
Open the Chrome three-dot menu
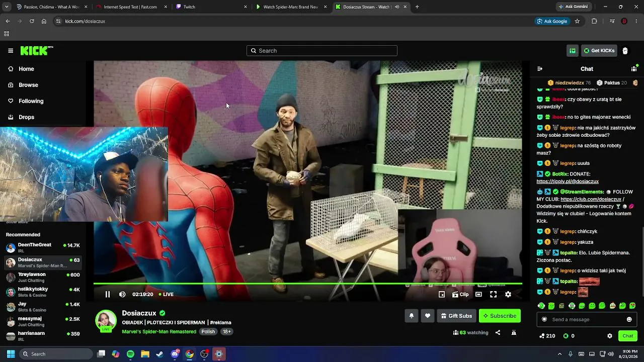[636, 21]
